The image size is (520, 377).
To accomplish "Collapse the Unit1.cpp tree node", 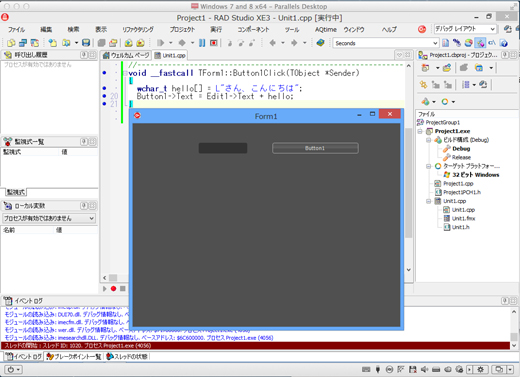I will (x=429, y=201).
